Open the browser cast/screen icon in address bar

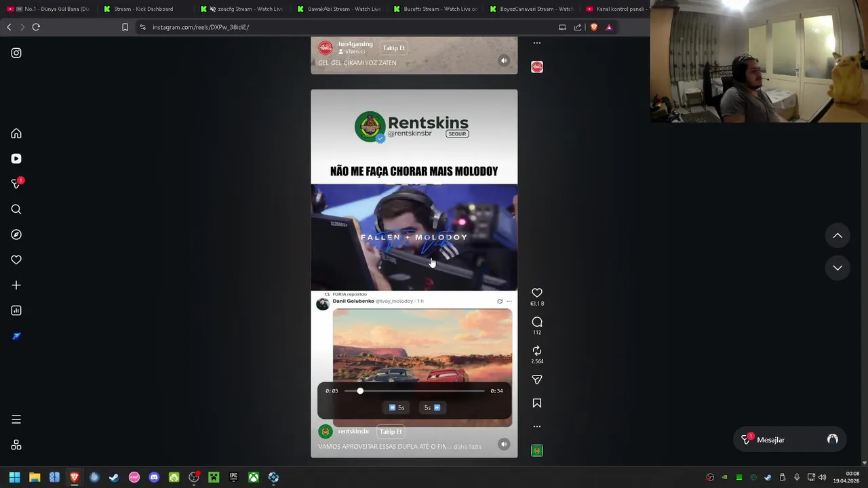562,27
